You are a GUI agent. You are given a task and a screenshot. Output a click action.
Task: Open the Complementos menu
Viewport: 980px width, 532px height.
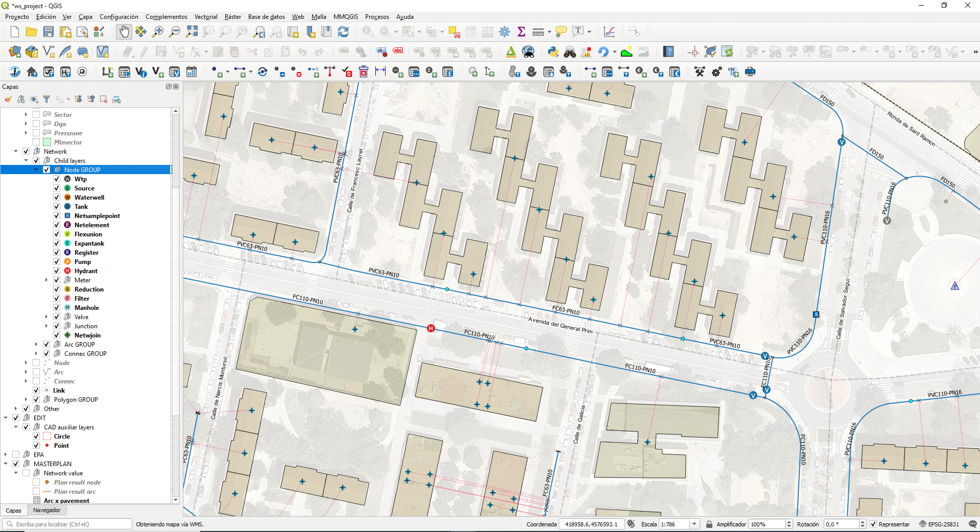pos(166,17)
